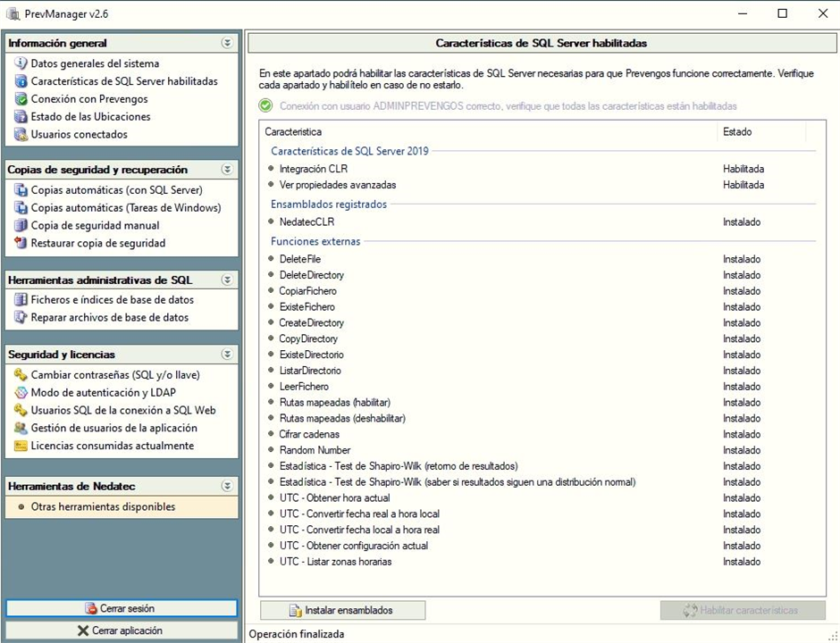
Task: Click the Modo de autenticación y LDAP icon
Action: (x=21, y=393)
